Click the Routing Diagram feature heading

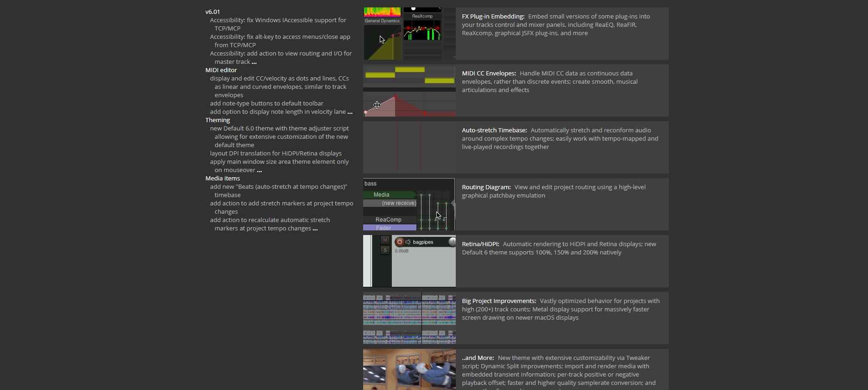click(486, 187)
